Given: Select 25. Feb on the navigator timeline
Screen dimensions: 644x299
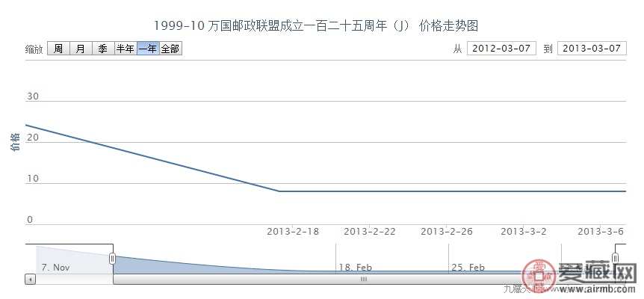Looking at the screenshot, I should 468,267.
